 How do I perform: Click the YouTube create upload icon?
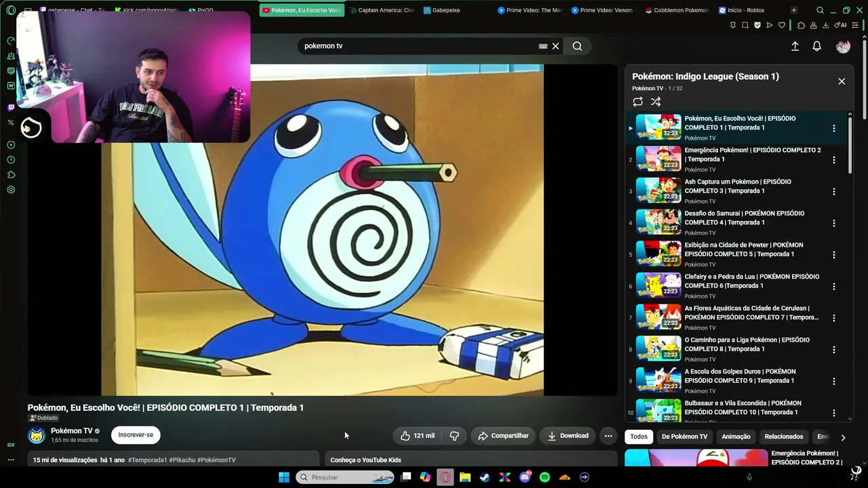click(795, 46)
